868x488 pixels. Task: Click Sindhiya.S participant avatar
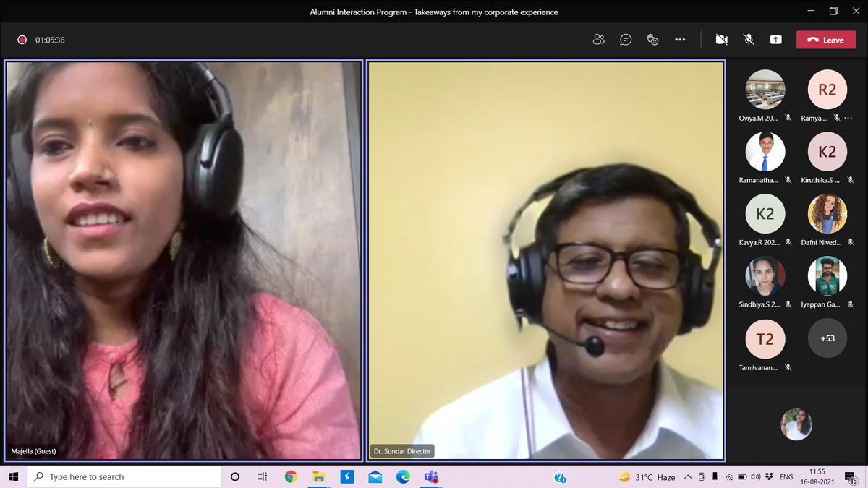(765, 275)
